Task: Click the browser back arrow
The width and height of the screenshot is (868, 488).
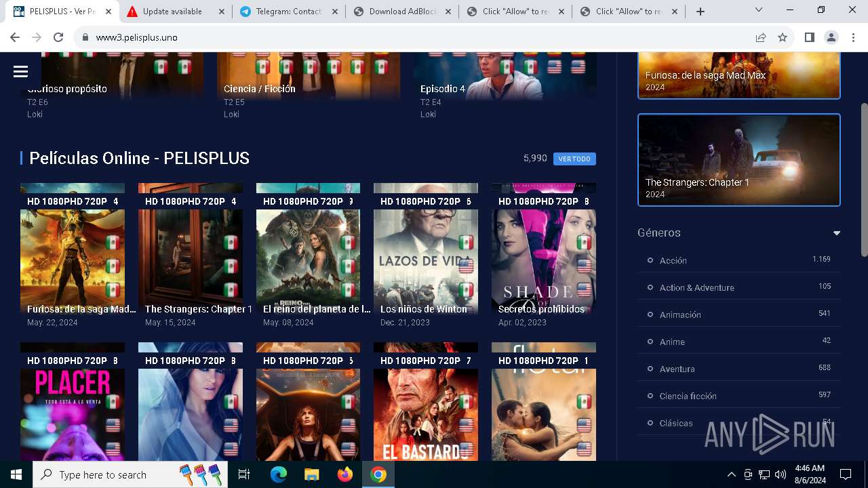Action: [x=15, y=37]
